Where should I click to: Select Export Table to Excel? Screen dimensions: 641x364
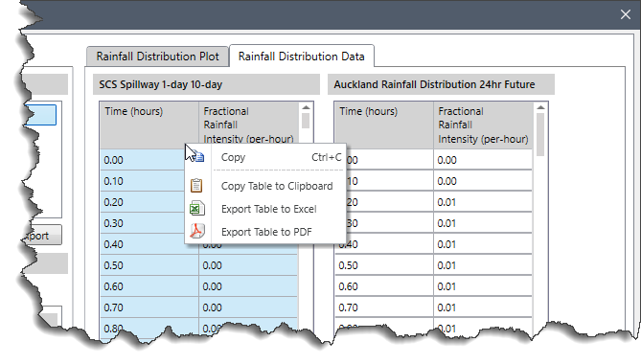coord(265,209)
